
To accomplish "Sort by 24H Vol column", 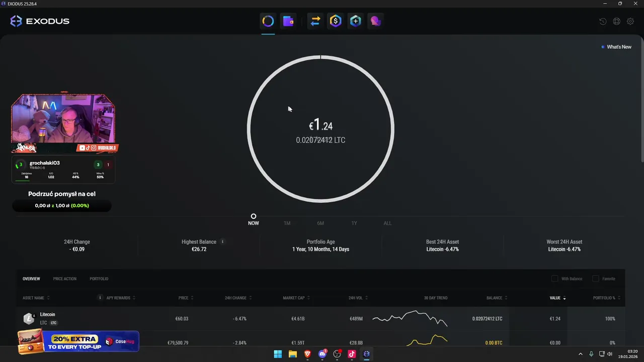I will point(358,298).
